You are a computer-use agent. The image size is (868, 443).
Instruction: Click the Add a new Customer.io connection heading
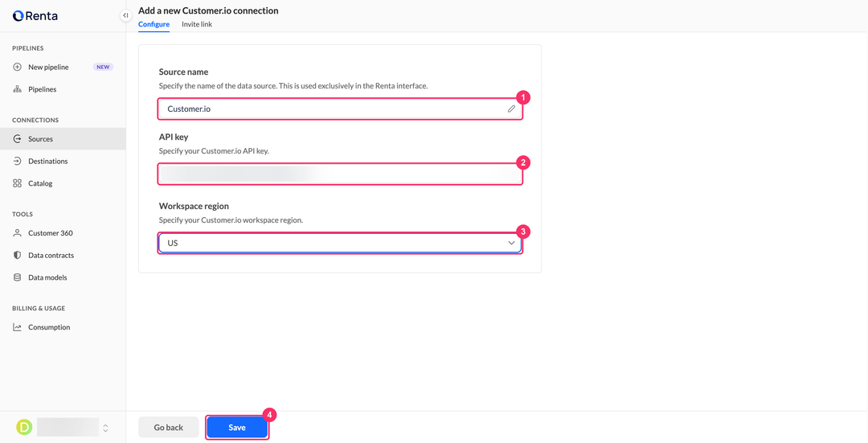(208, 10)
